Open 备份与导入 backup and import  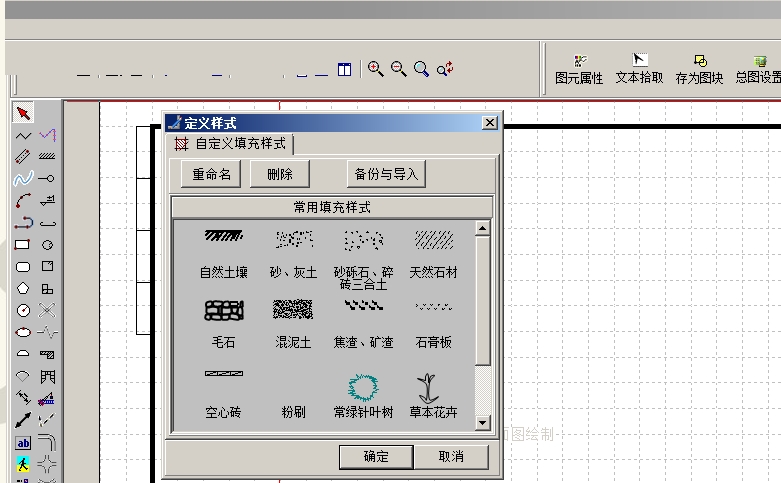[386, 174]
